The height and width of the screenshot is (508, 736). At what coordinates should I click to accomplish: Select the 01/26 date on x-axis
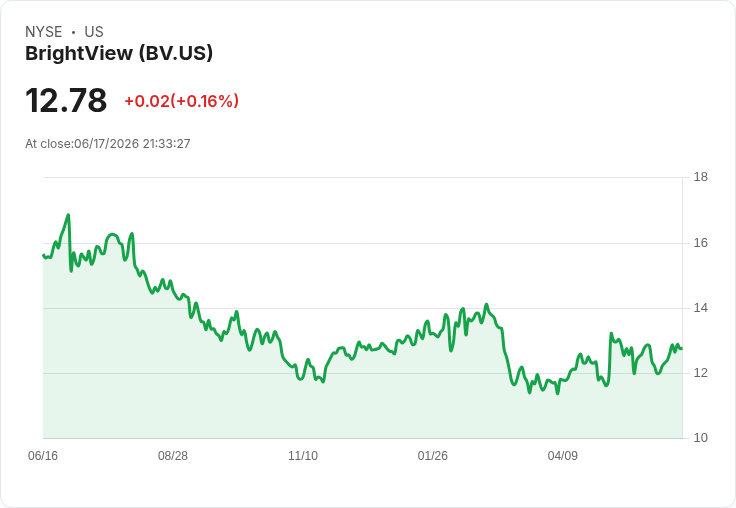(x=433, y=456)
